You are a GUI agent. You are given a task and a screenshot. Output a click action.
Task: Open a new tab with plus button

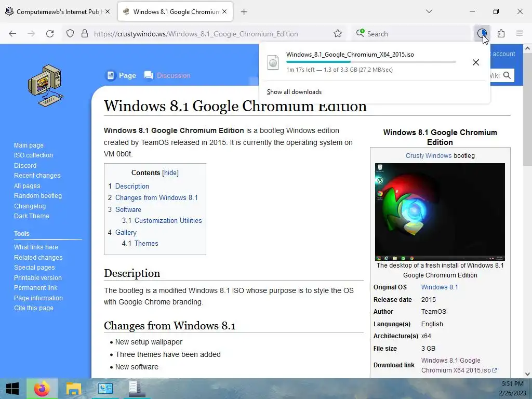[x=244, y=12]
